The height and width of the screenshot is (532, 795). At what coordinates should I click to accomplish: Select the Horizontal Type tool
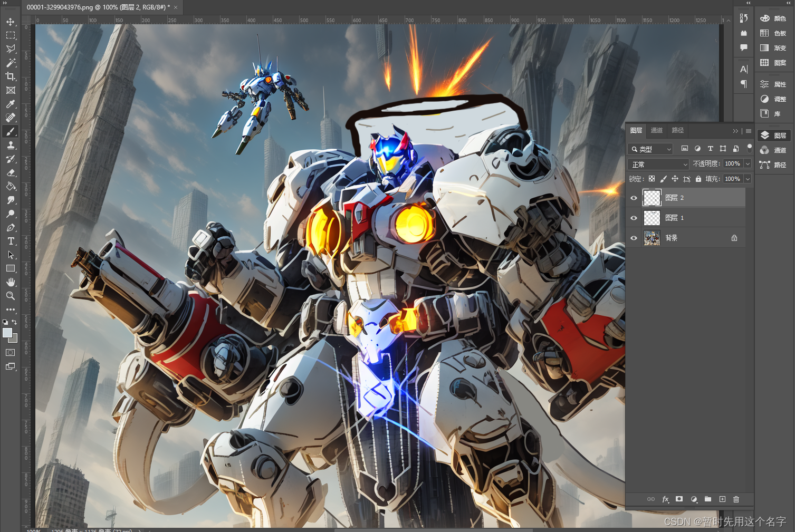tap(11, 241)
